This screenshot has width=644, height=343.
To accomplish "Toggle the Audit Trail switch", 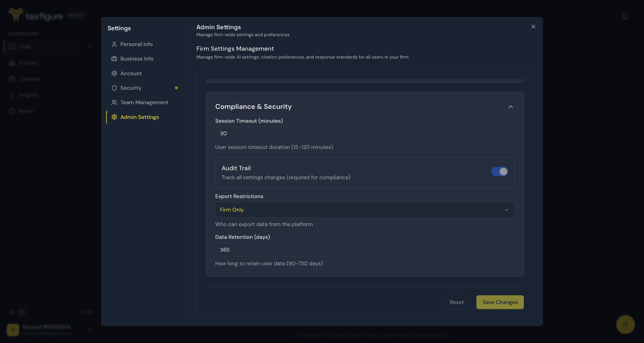I will [499, 172].
